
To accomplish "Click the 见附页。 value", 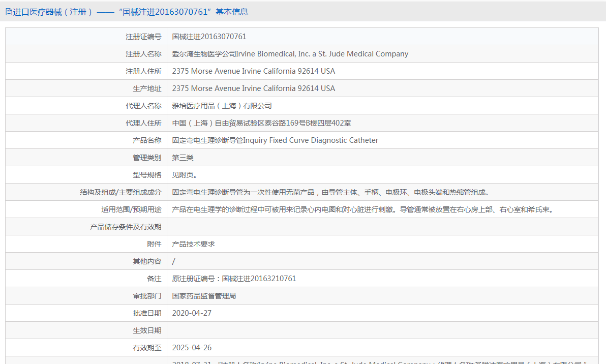I will pos(185,175).
